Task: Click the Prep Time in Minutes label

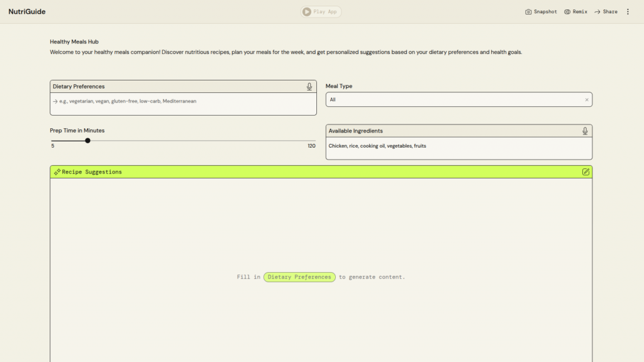Action: 77,131
